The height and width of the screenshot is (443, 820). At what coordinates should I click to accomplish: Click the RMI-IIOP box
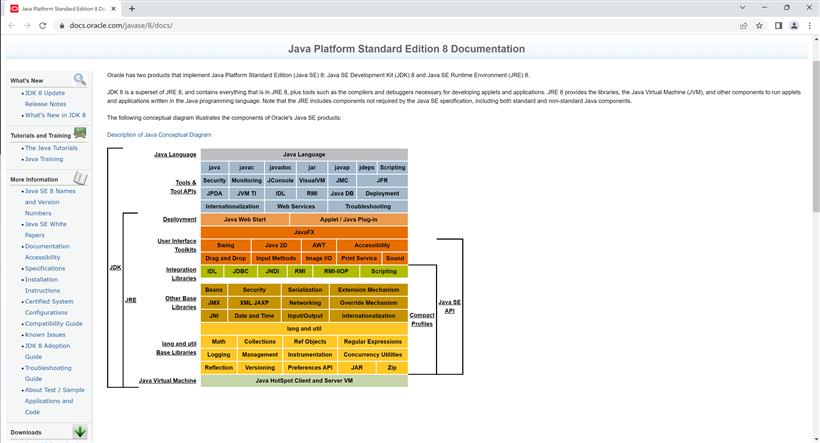[336, 271]
